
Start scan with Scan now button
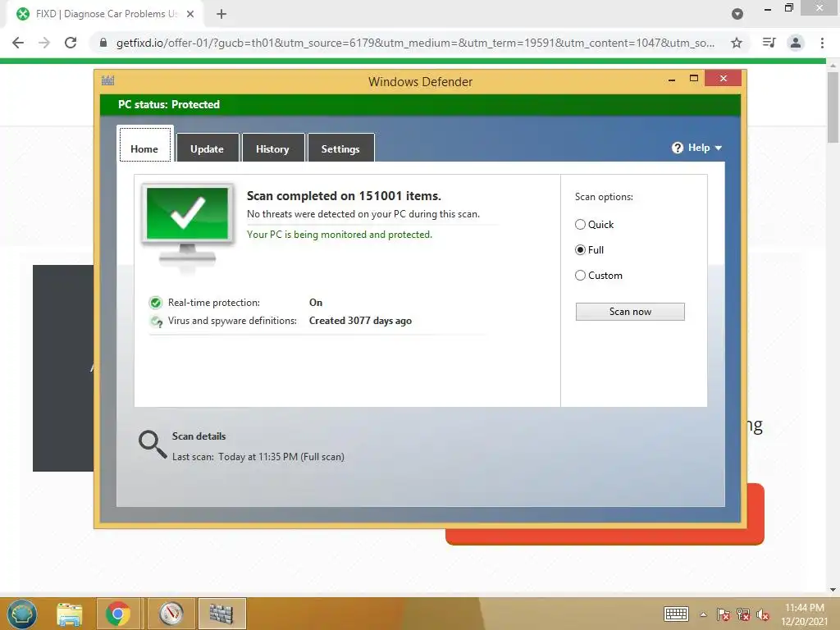(630, 312)
